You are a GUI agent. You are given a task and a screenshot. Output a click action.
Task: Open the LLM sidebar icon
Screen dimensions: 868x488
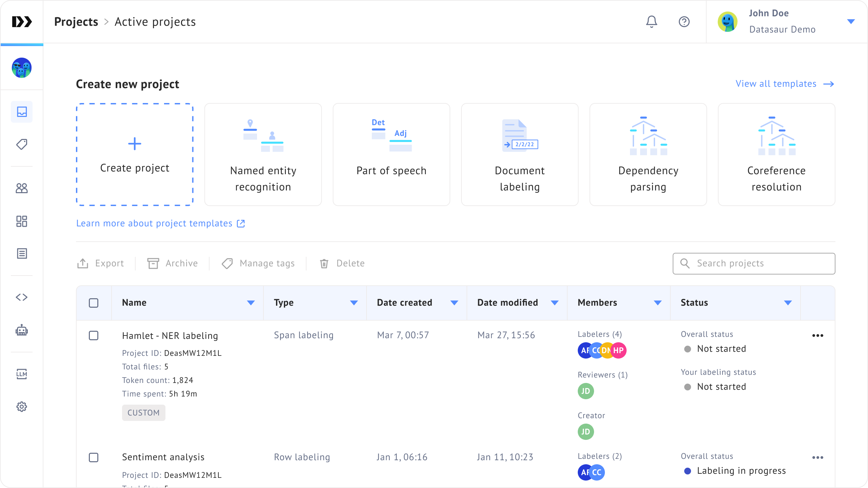click(x=22, y=374)
